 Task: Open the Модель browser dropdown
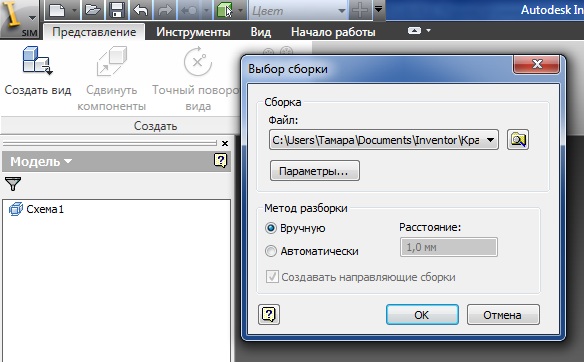[x=41, y=161]
